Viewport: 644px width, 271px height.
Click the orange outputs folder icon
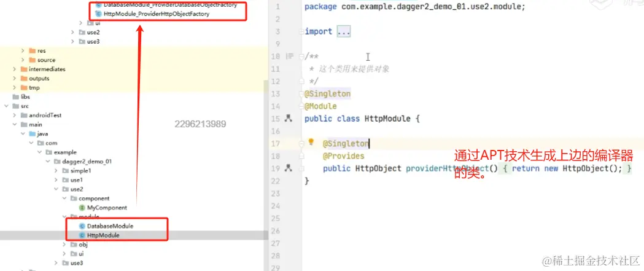tap(24, 79)
